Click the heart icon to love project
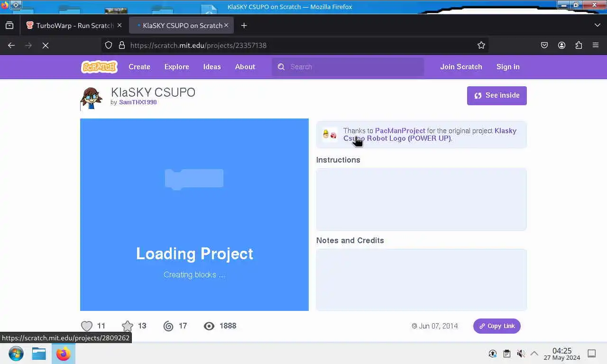607x364 pixels. coord(86,326)
